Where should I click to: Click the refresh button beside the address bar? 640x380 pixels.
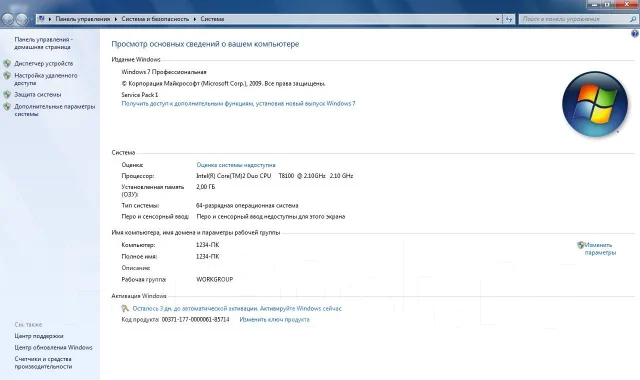(509, 19)
